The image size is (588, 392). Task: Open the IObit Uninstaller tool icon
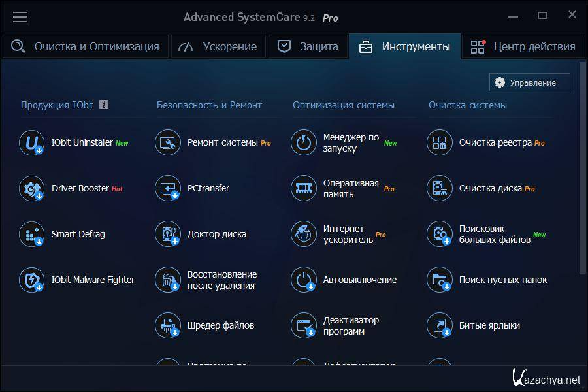click(31, 142)
